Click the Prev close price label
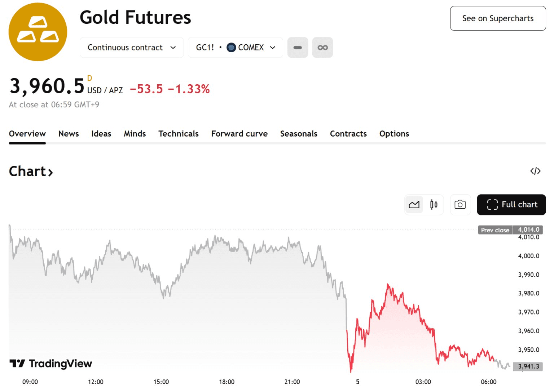This screenshot has width=554, height=392. pyautogui.click(x=495, y=230)
